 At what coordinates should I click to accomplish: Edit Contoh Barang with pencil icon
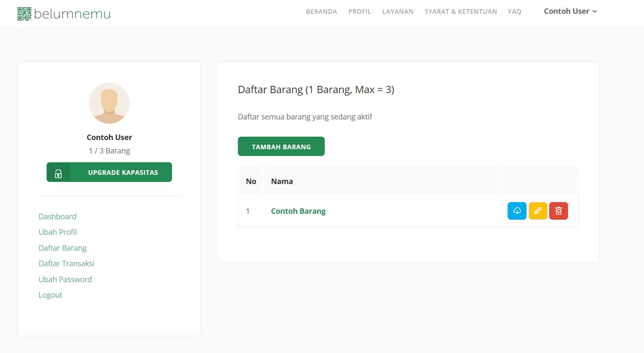click(x=538, y=211)
